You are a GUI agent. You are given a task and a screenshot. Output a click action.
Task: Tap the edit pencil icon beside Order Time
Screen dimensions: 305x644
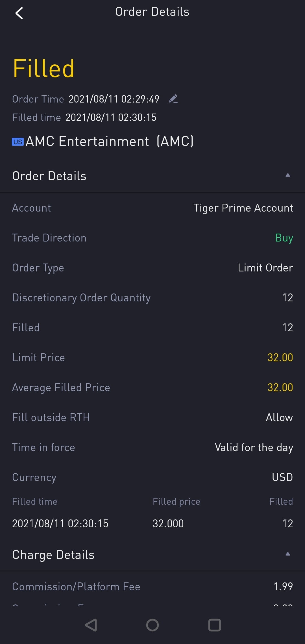point(173,99)
